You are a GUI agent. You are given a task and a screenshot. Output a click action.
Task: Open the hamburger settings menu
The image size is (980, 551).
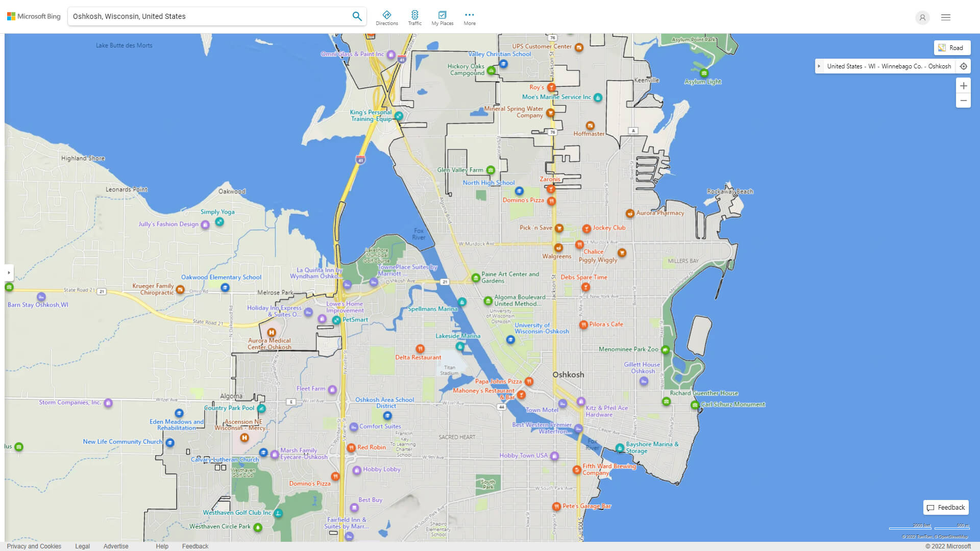point(945,17)
